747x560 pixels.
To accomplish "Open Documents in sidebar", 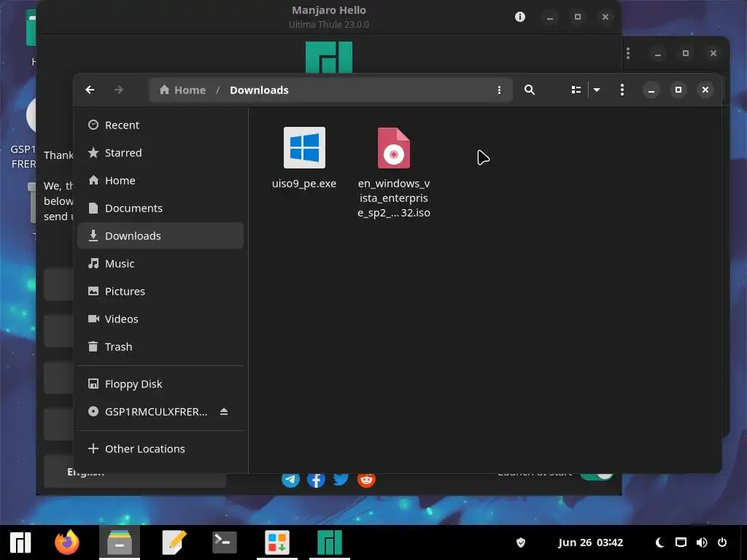I will (160, 208).
